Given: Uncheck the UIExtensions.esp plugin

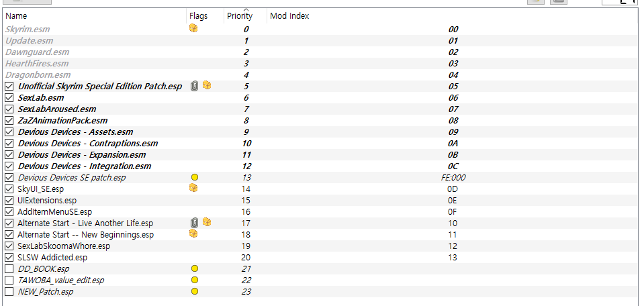Looking at the screenshot, I should point(9,201).
